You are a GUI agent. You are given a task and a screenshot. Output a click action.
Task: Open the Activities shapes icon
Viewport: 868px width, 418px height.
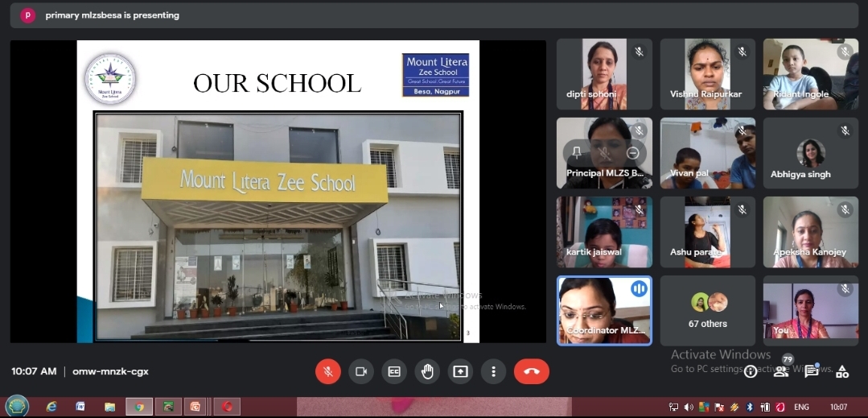click(842, 371)
